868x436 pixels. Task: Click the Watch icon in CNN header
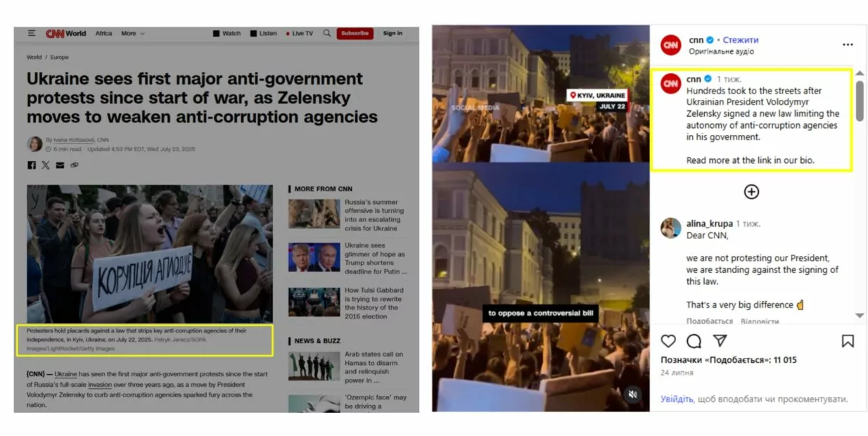[x=217, y=33]
